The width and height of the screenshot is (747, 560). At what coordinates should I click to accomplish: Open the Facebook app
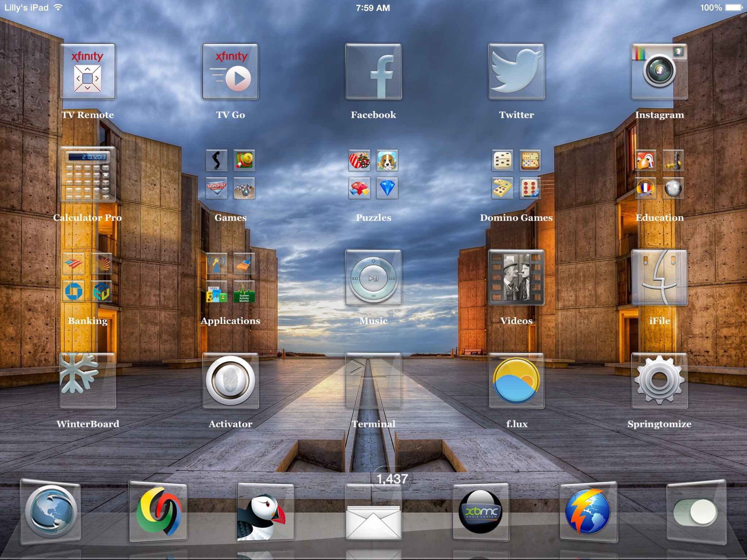click(x=373, y=71)
